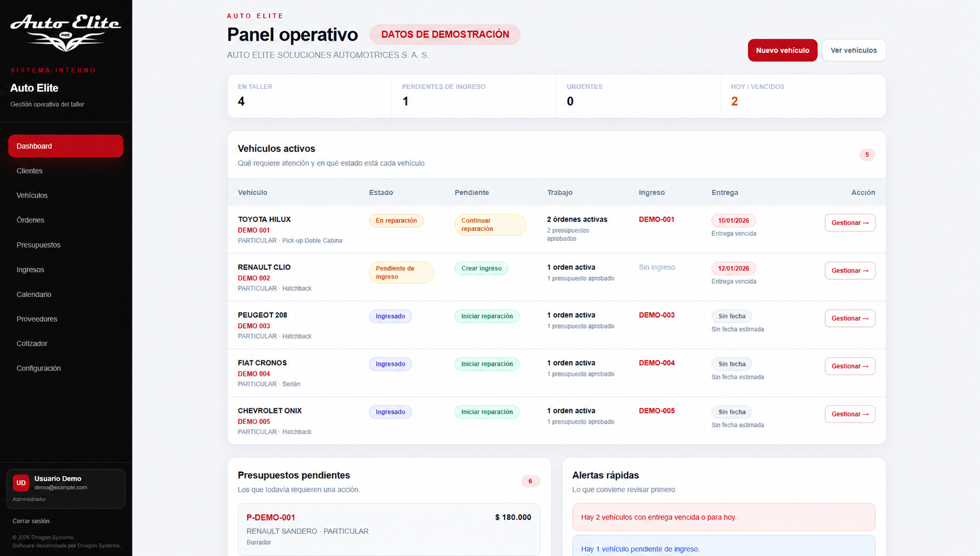The width and height of the screenshot is (980, 556).
Task: Open the Vehículos sidebar section
Action: tap(32, 196)
